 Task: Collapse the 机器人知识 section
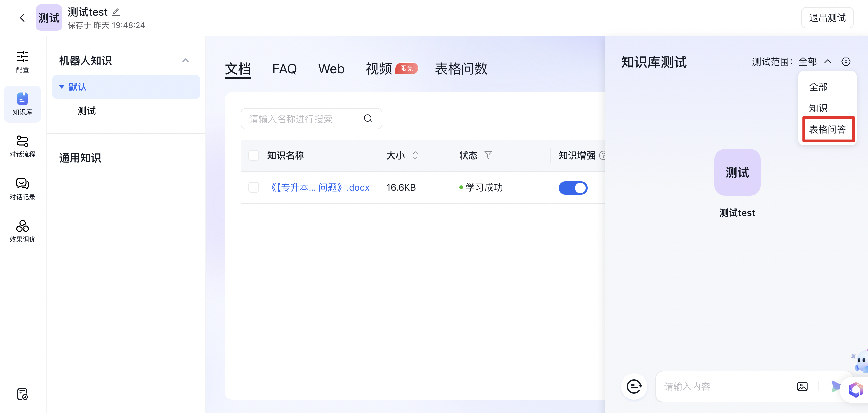point(185,61)
